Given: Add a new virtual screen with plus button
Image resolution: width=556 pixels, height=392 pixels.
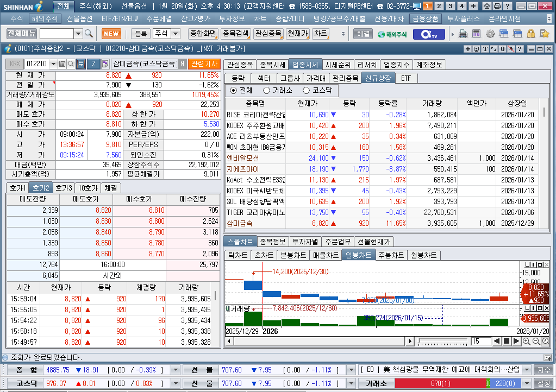Looking at the screenshot, I should pos(473,6).
